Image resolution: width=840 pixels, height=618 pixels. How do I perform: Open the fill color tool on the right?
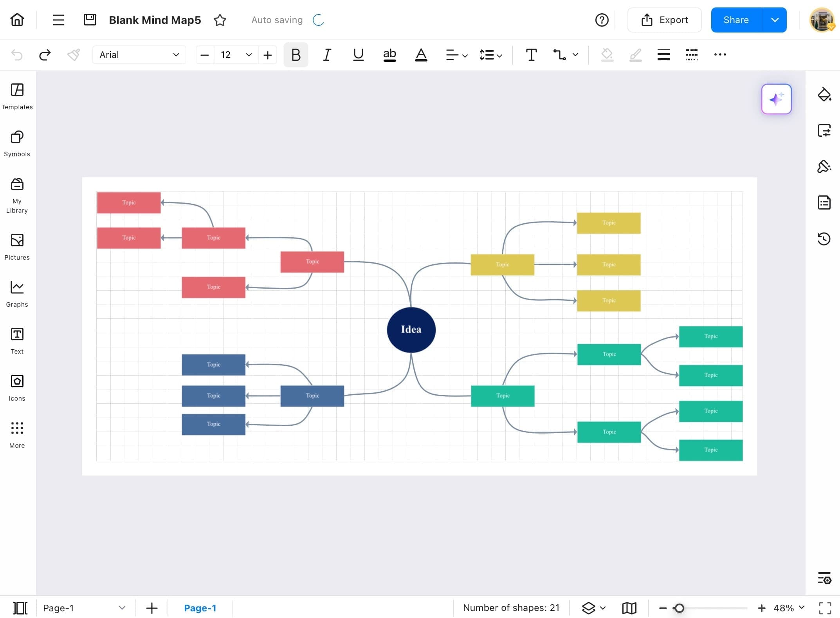(x=824, y=94)
